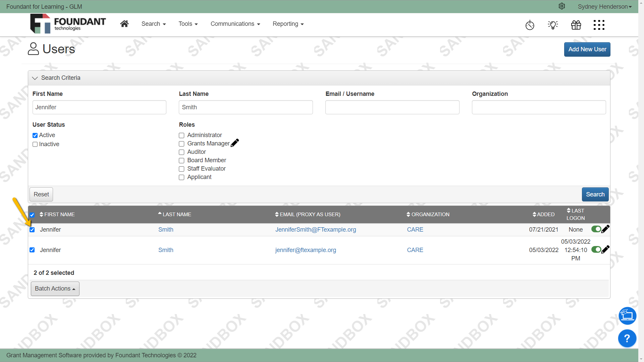
Task: Open the Tools dropdown menu
Action: click(x=188, y=24)
